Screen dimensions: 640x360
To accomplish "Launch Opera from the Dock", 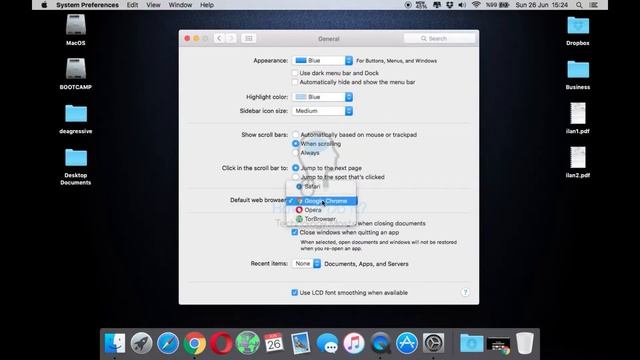I will (221, 343).
